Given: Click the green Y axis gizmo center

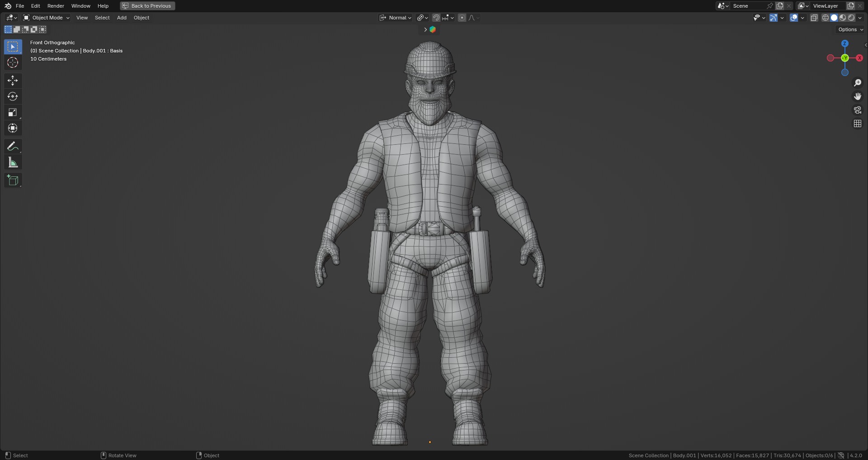Looking at the screenshot, I should pos(844,58).
